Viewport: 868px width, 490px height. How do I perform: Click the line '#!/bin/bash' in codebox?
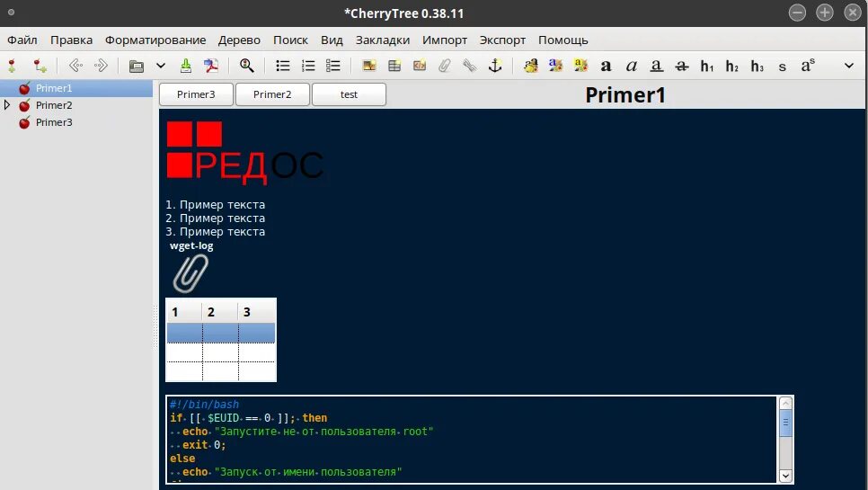click(x=204, y=405)
